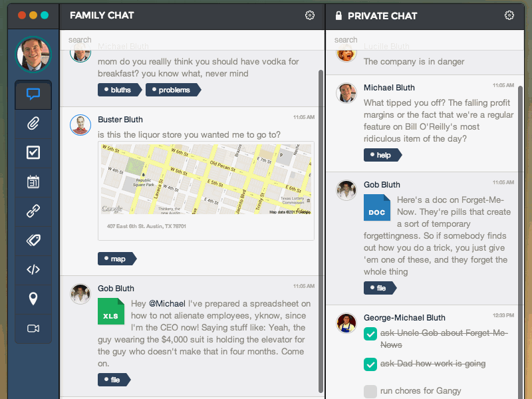The width and height of the screenshot is (532, 399).
Task: Open the DOC file about Forget-Me-Now
Action: click(x=377, y=207)
